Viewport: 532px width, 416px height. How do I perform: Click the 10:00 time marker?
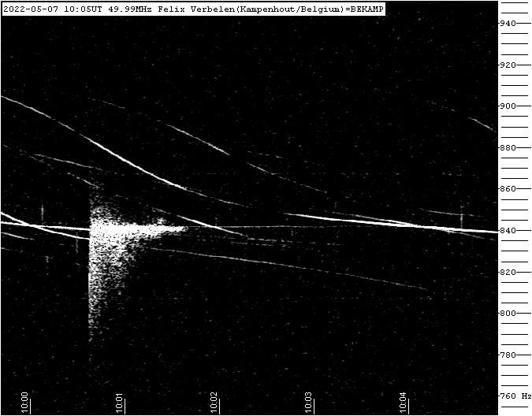tap(24, 403)
